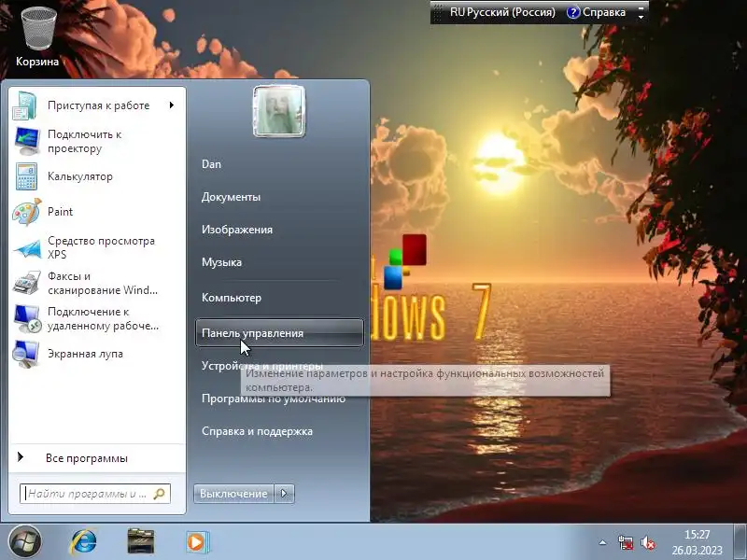The image size is (747, 560).
Task: Click the Magnifier (Экранная лупа) icon
Action: (26, 354)
